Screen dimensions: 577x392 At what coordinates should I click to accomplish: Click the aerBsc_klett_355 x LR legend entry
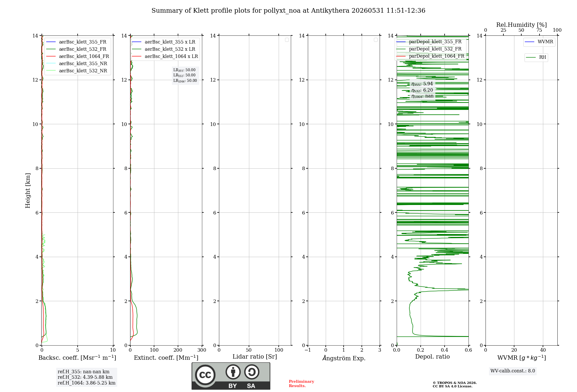tap(164, 42)
